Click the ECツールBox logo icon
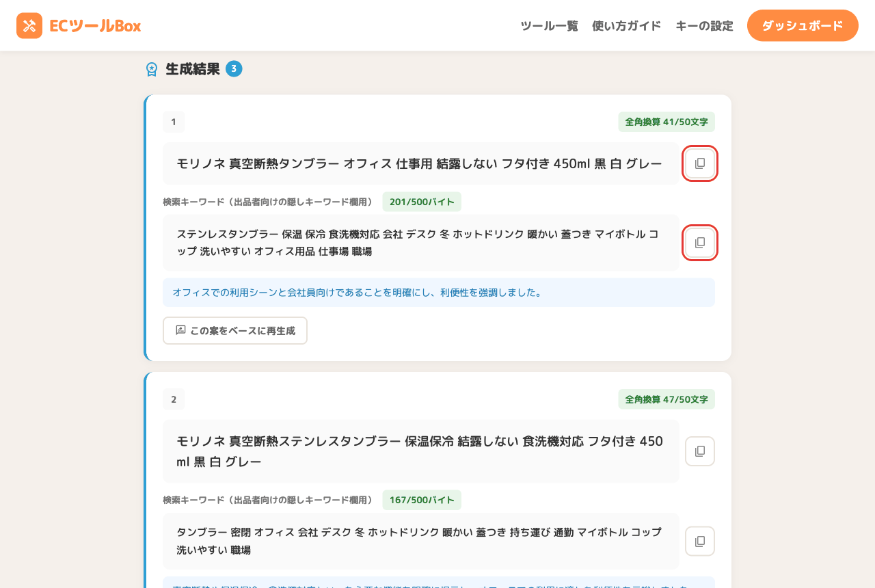This screenshot has width=875, height=588. (29, 26)
